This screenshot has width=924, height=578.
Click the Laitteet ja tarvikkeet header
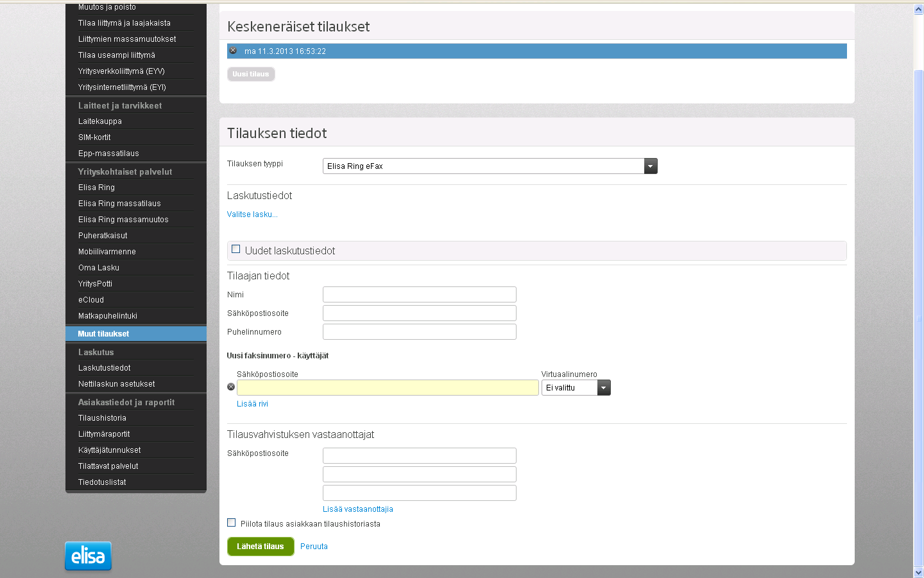(x=120, y=106)
